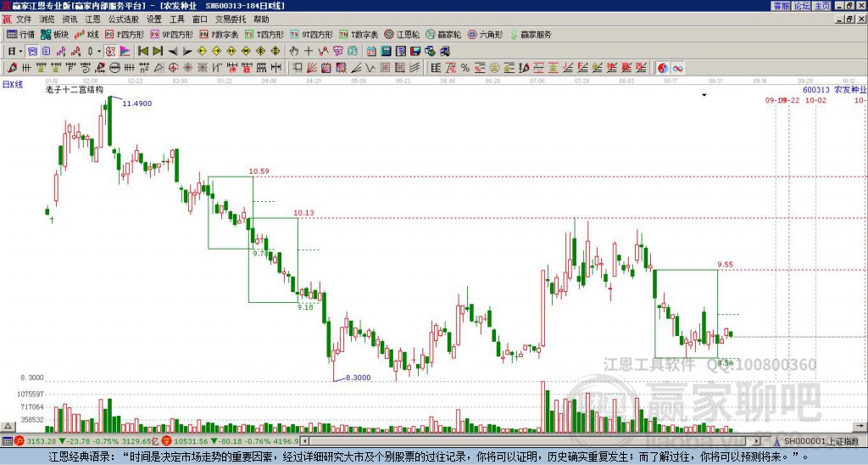This screenshot has height=465, width=868.
Task: Open the 江恩 menu
Action: pos(92,20)
